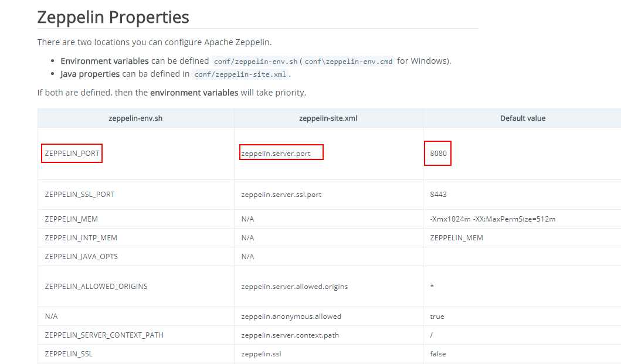Select the conf\zeppelin-env.cmd code text
The image size is (621, 364).
click(348, 62)
